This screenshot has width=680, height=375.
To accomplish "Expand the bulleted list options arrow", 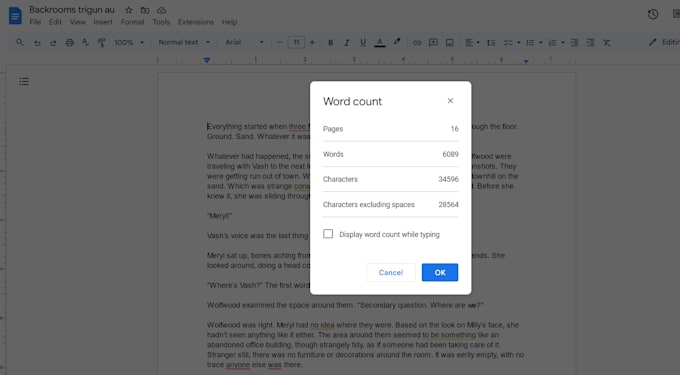I will click(x=540, y=42).
